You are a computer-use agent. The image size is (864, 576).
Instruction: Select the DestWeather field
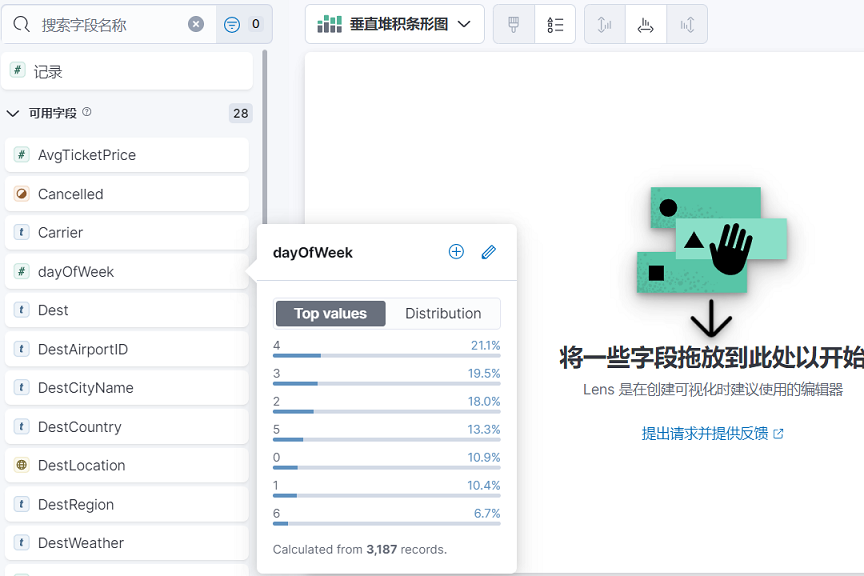coord(127,543)
